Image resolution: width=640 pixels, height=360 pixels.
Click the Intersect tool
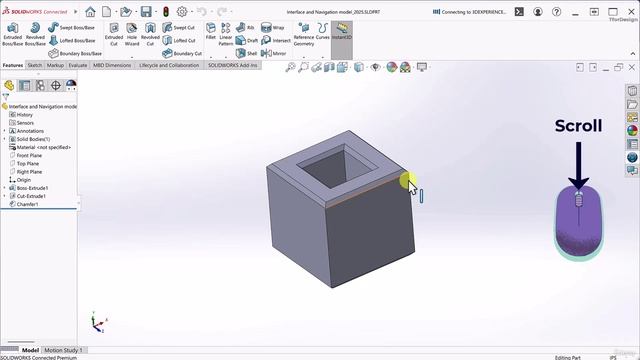(276, 40)
